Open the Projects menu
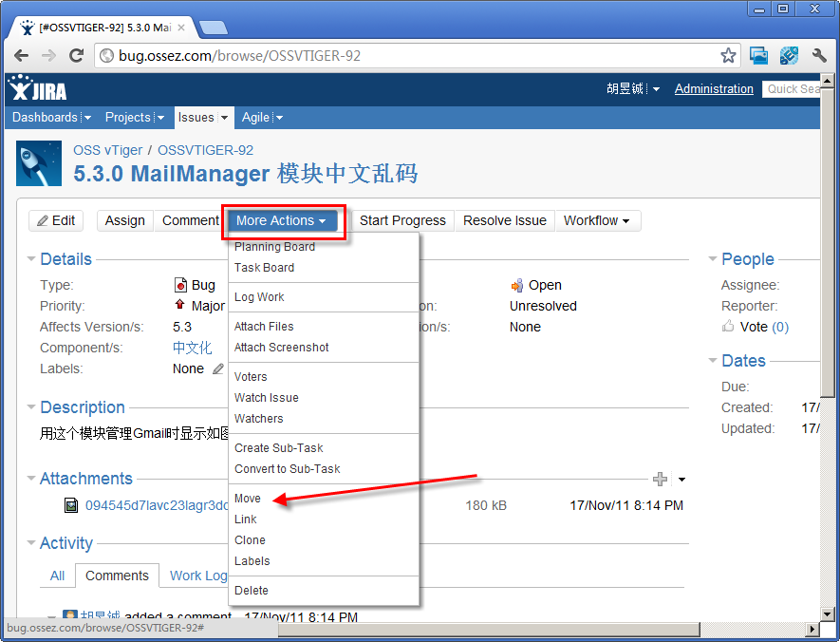The width and height of the screenshot is (840, 642). [135, 118]
